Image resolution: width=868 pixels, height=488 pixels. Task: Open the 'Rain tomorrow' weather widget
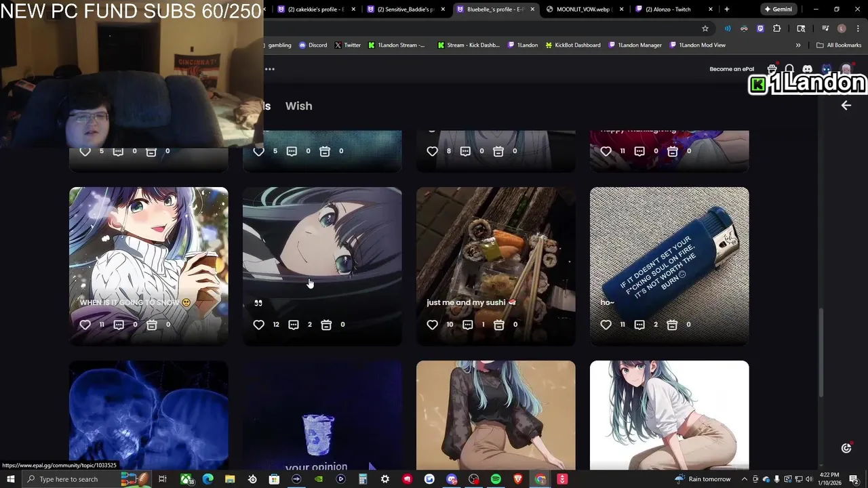[x=703, y=479]
